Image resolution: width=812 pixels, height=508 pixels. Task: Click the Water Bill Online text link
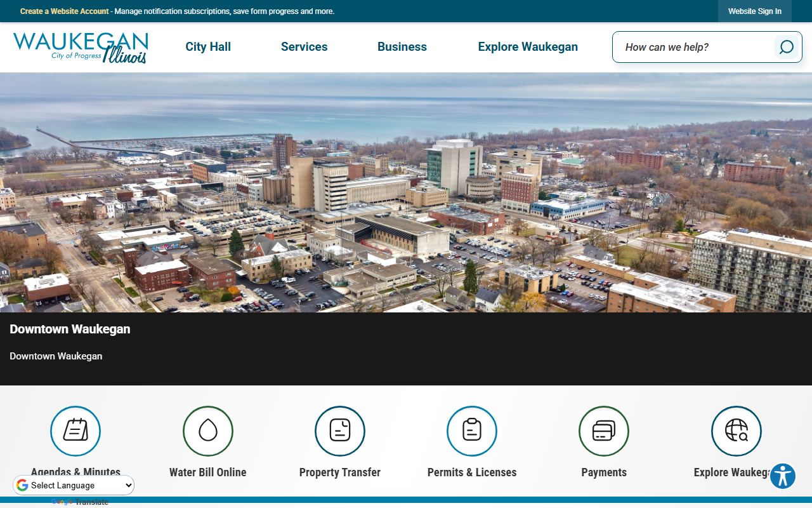coord(208,472)
